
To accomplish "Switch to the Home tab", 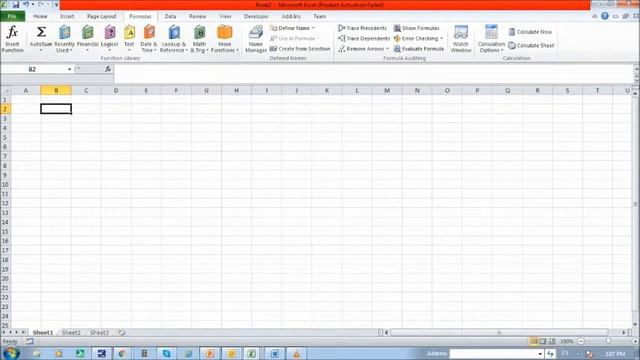I will 40,16.
